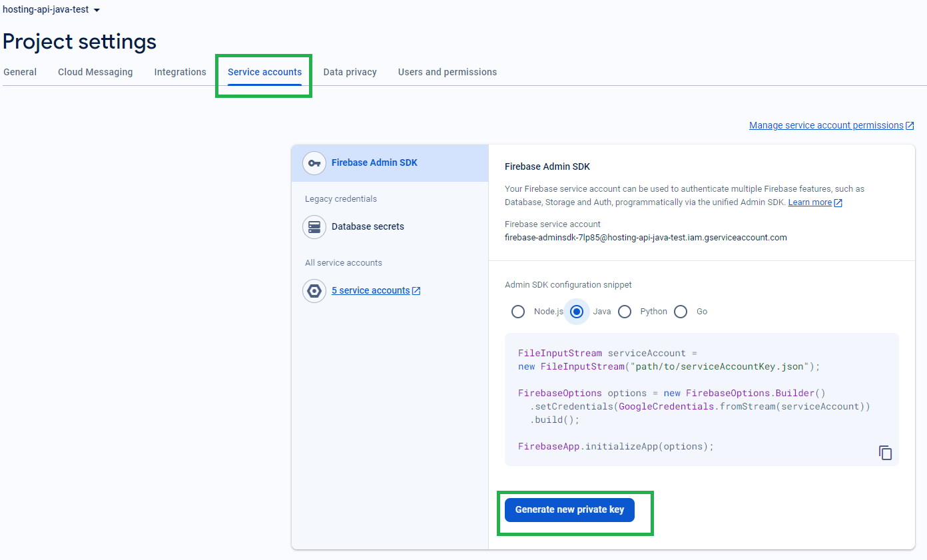Screen dimensions: 927x560
Task: Click the key icon for Firebase Admin SDK
Action: point(314,162)
